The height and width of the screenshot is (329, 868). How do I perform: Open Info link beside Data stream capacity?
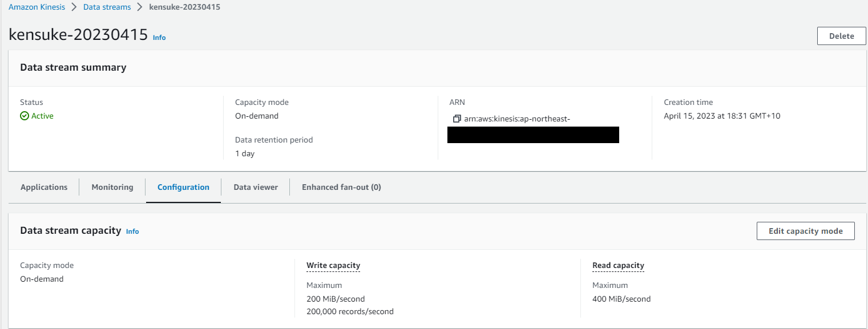click(x=132, y=231)
